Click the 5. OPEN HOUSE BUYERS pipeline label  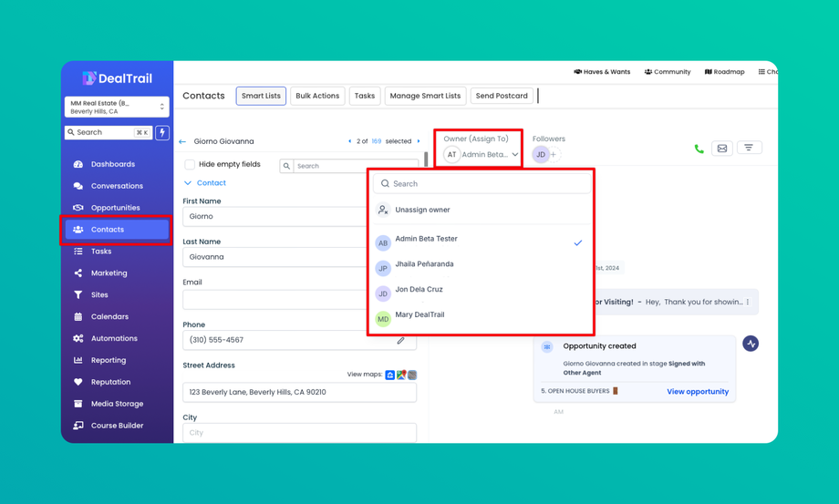point(575,391)
